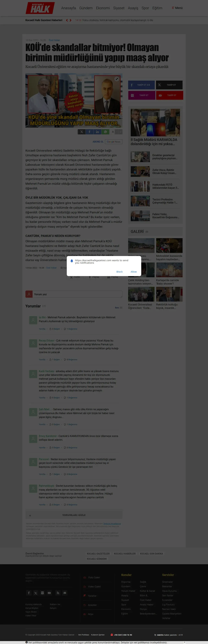Enlarge the article image with expand icon
The height and width of the screenshot is (644, 208).
pyautogui.click(x=117, y=79)
